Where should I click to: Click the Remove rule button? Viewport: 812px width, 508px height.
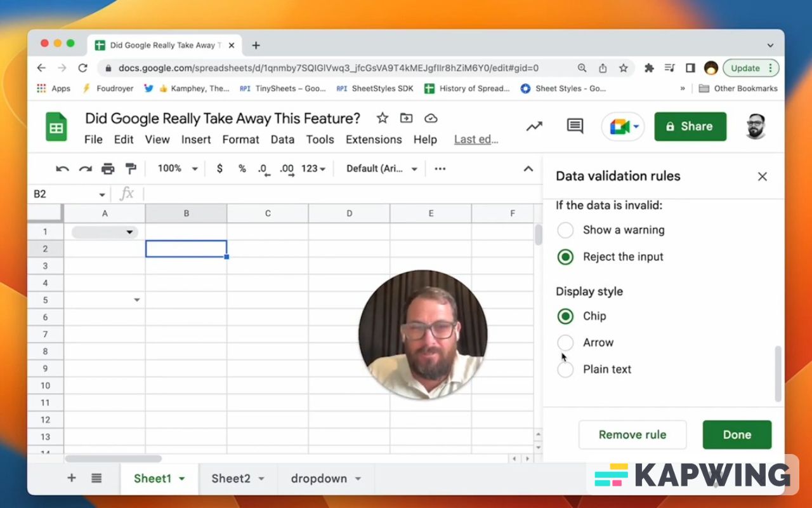click(632, 435)
